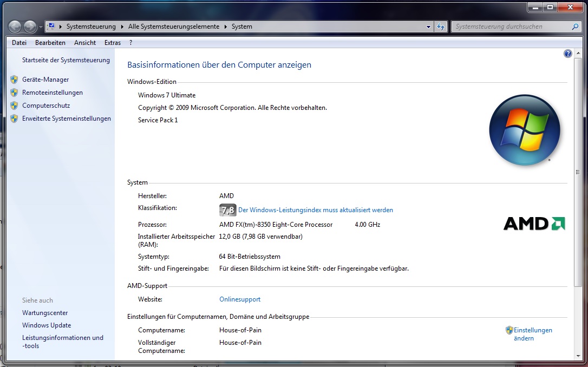This screenshot has height=367, width=588.
Task: Select the AMD FX(tm)-8350 Eight-Core Processor text
Action: click(276, 225)
